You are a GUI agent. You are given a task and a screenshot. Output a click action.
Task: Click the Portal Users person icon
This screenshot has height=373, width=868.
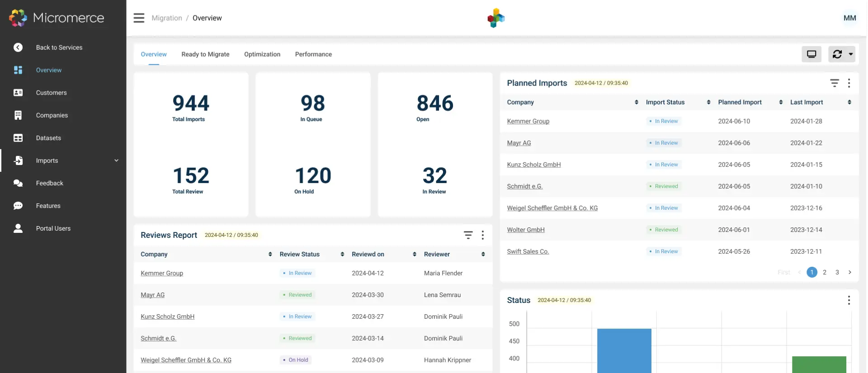[x=18, y=228]
